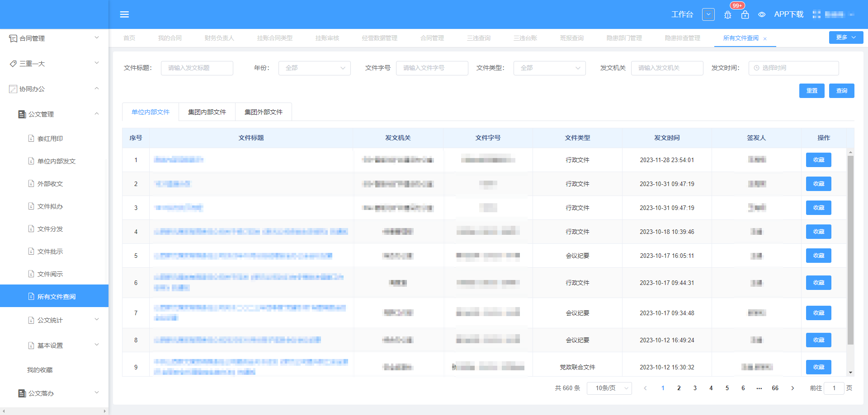Screen dimensions: 868x415
Task: Open the 更多 tabs dropdown button
Action: (846, 37)
